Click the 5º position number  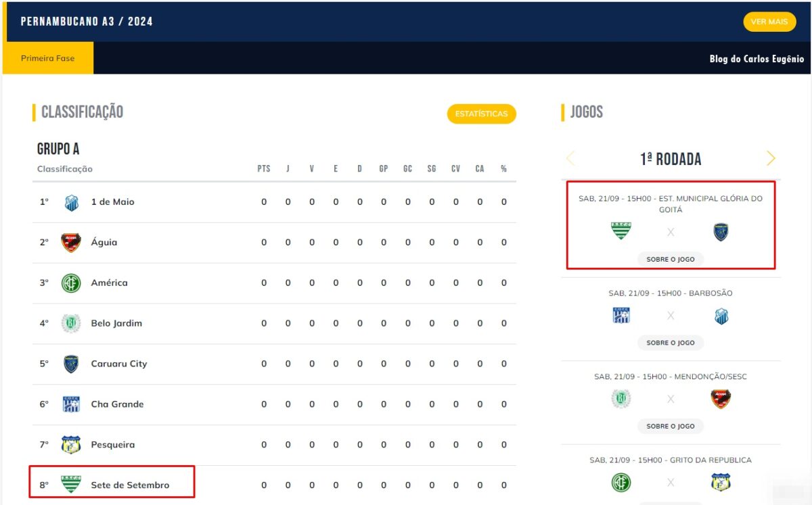coord(44,364)
